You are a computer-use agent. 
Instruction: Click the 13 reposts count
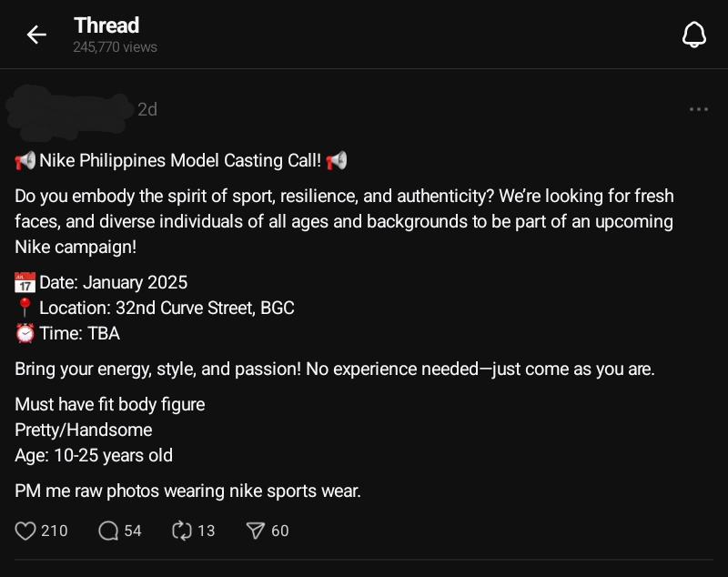pyautogui.click(x=207, y=530)
